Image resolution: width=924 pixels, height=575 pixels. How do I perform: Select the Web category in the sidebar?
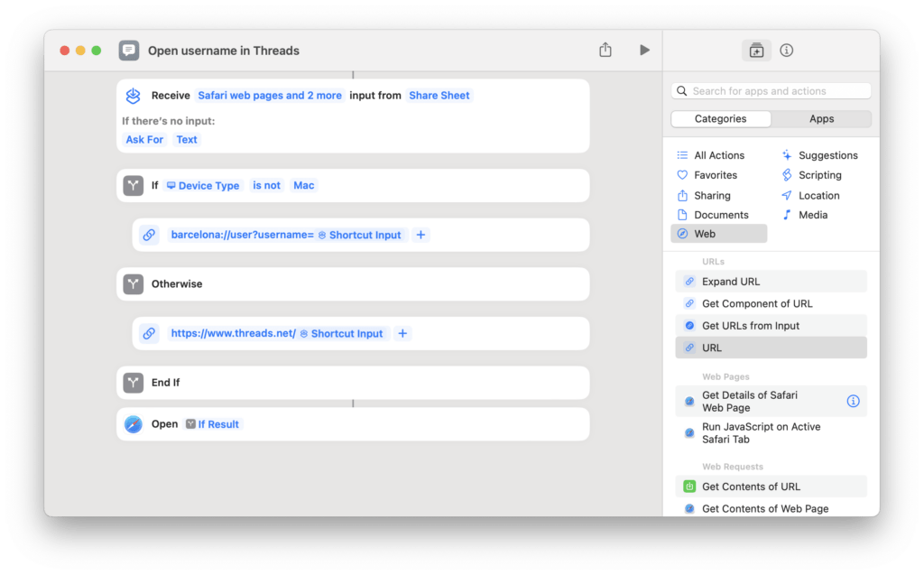[707, 233]
